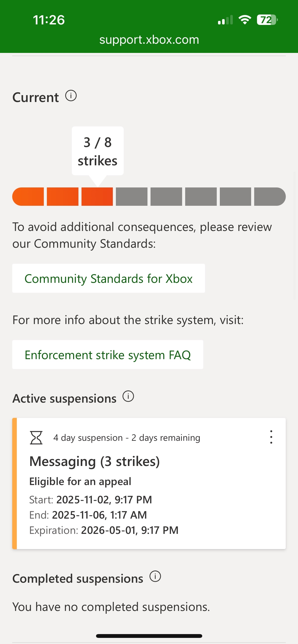
Task: Tap the Wi-Fi status icon
Action: pyautogui.click(x=245, y=20)
